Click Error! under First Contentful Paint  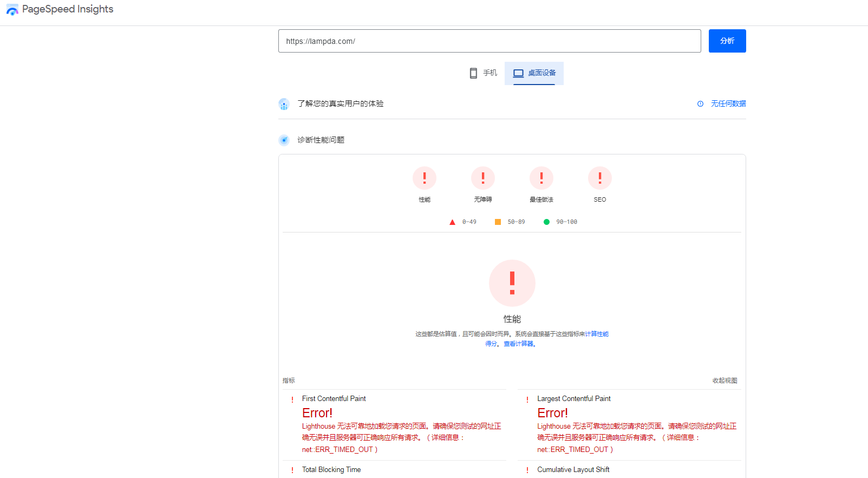(317, 413)
